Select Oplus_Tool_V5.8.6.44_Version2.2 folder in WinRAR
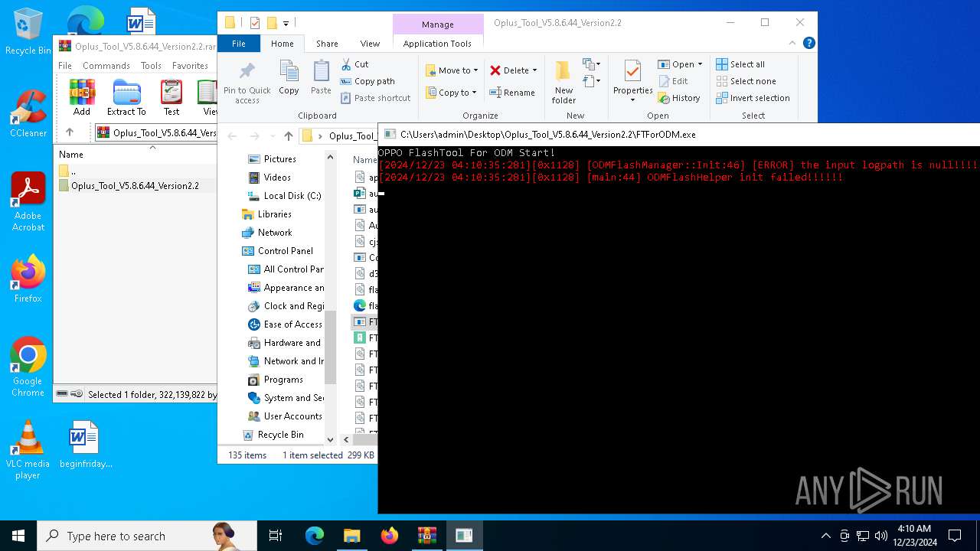Viewport: 980px width, 551px height. point(136,186)
